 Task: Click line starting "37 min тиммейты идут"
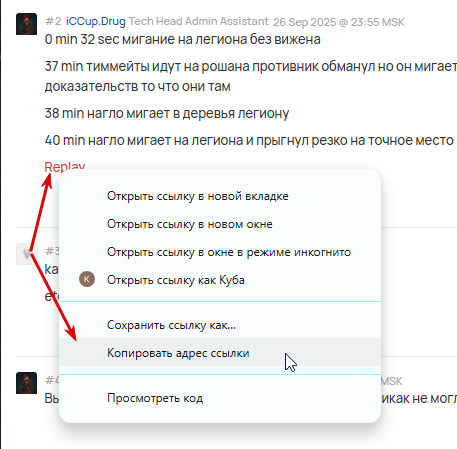coord(251,66)
